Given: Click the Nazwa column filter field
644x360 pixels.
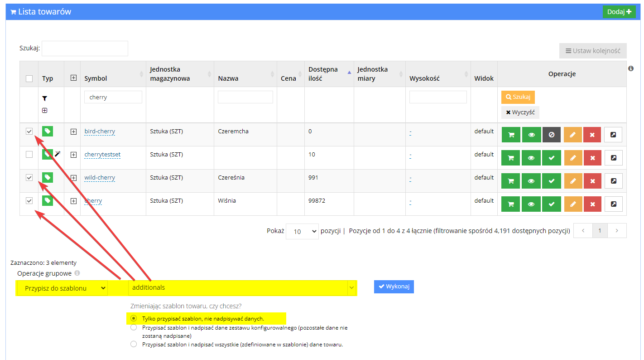Looking at the screenshot, I should click(245, 97).
